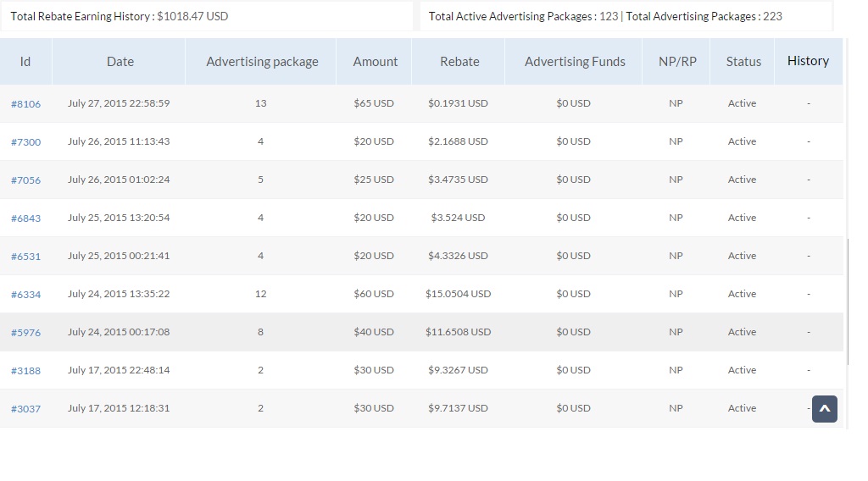The width and height of the screenshot is (868, 481).
Task: Click the Status column header
Action: coord(743,62)
